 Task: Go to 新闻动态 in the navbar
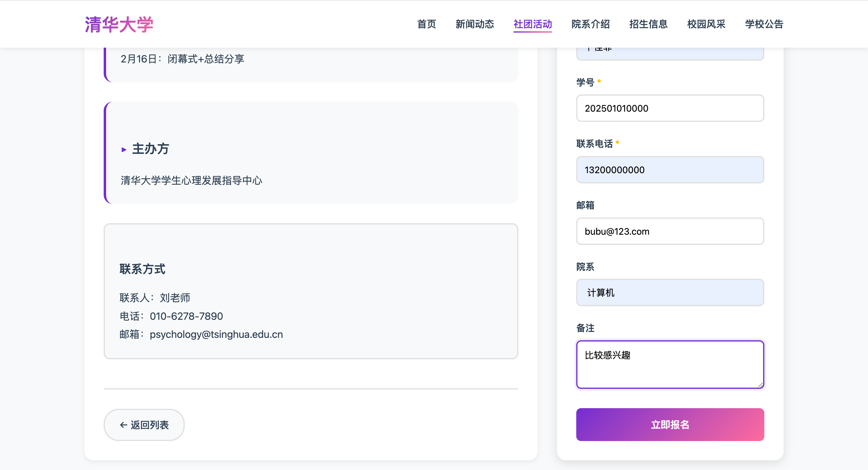[474, 24]
